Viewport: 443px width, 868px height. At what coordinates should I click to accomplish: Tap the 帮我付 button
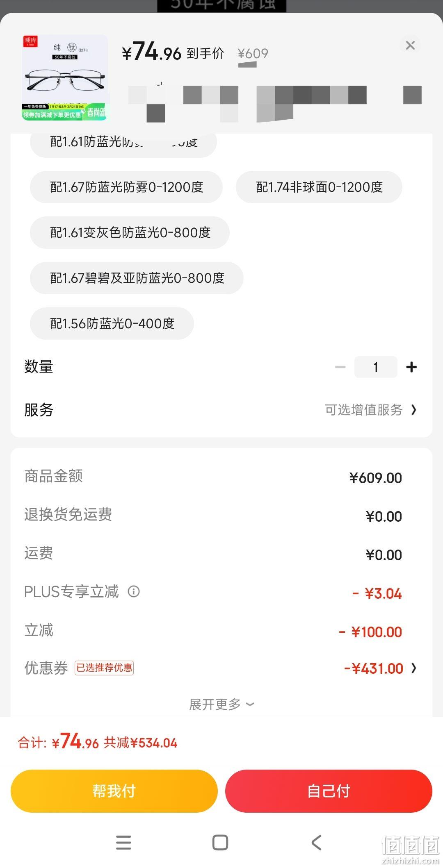coord(114,791)
